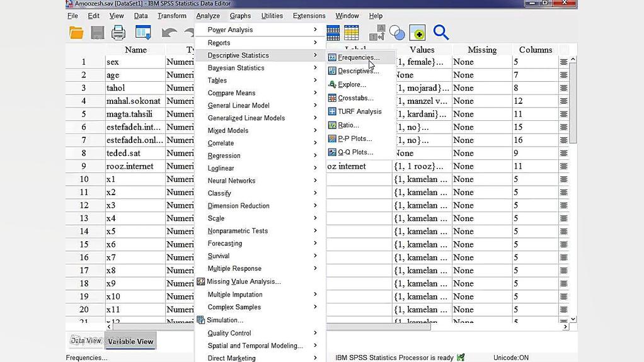Click the Q-Q Plots submenu icon
The image size is (644, 362).
click(x=332, y=152)
